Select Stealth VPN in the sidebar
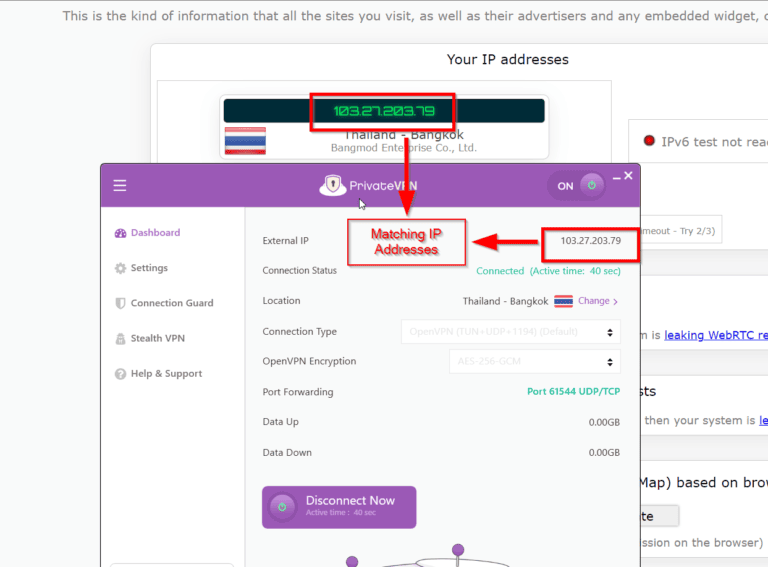 [157, 339]
